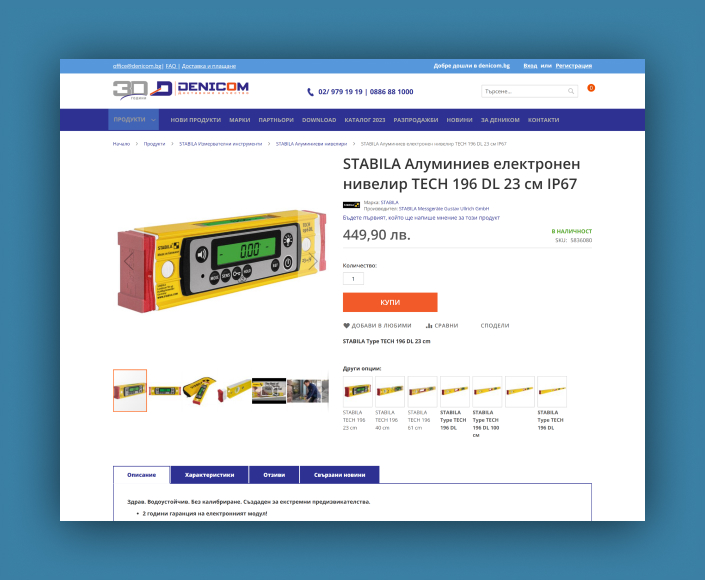
Task: Switch to the Свързани новини tab
Action: click(339, 475)
